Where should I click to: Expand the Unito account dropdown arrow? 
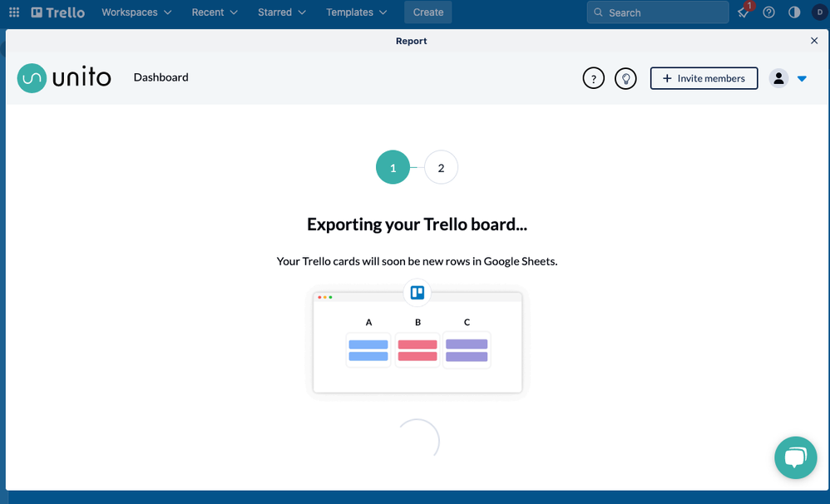(x=802, y=79)
